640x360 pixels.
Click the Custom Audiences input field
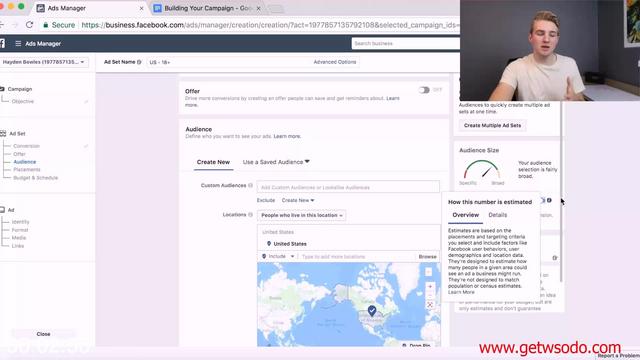[348, 187]
